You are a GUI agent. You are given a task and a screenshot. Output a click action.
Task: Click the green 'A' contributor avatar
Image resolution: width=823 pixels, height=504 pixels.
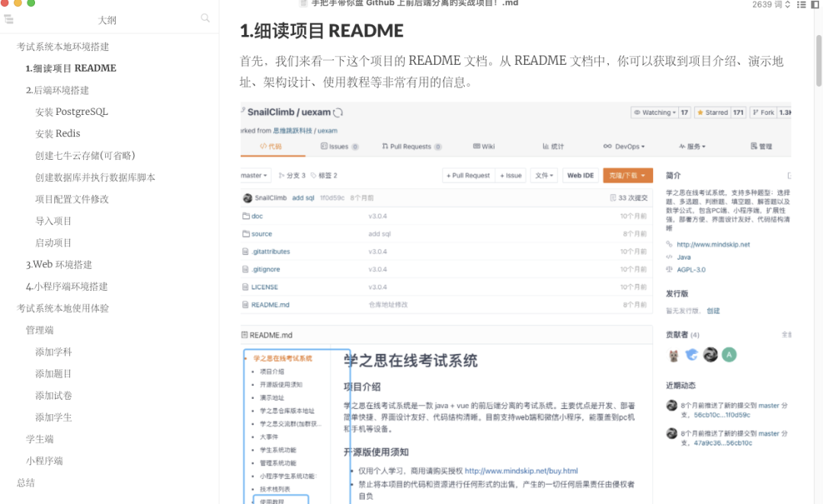(x=729, y=355)
